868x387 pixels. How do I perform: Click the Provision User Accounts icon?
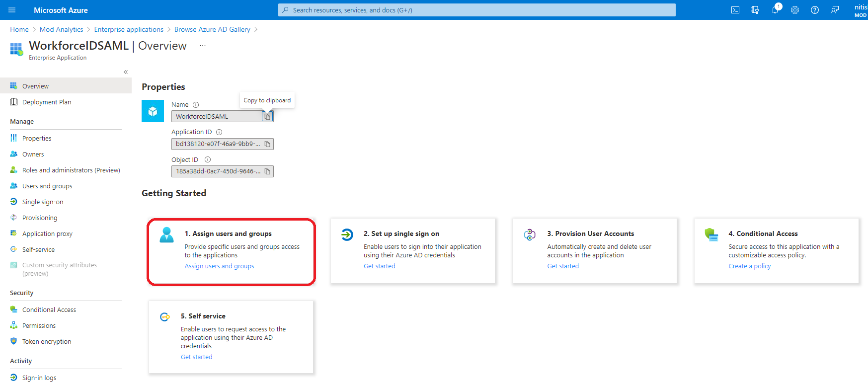click(x=530, y=234)
